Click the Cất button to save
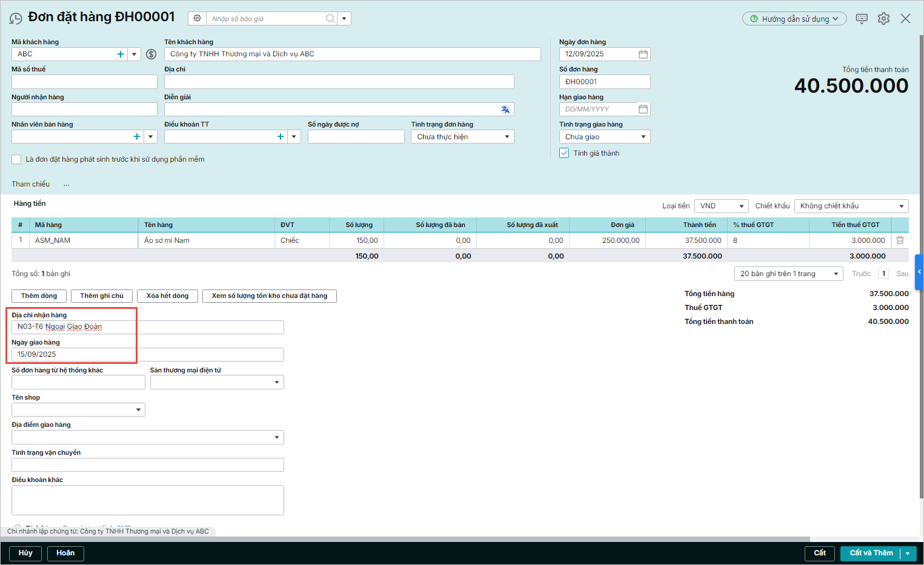 (819, 553)
